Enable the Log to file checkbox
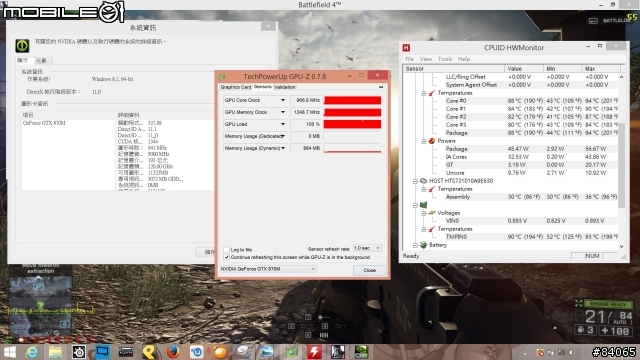The height and width of the screenshot is (360, 640). (x=227, y=249)
